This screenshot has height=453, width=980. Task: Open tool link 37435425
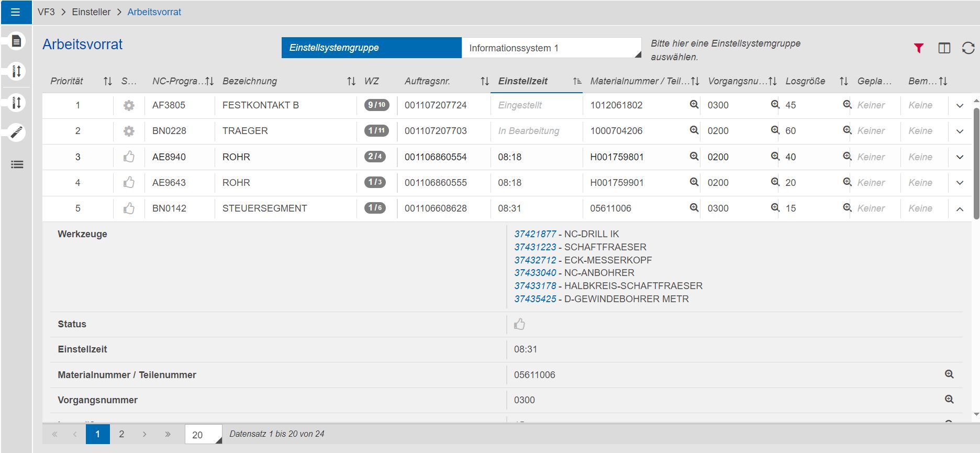coord(534,299)
